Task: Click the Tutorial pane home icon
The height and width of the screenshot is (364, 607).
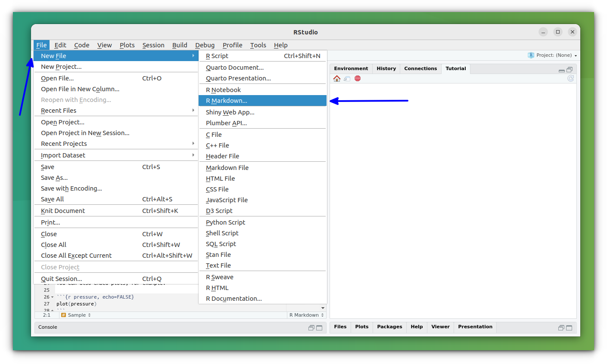Action: (337, 78)
